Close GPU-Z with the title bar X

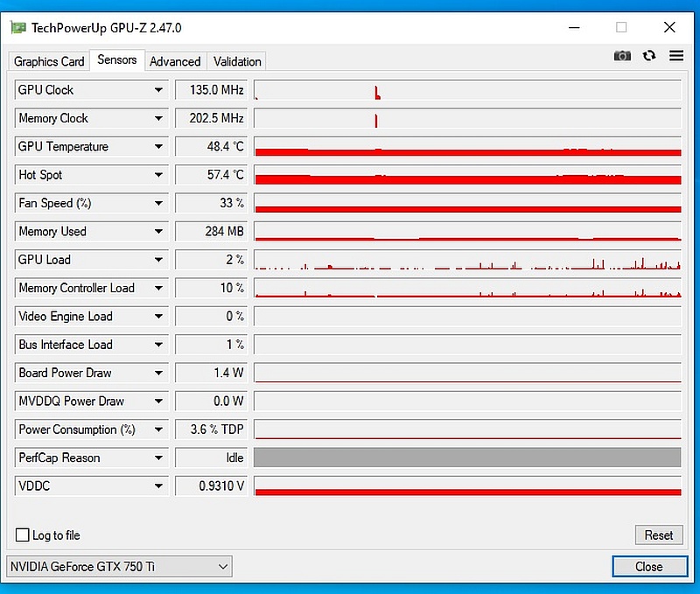pos(669,28)
